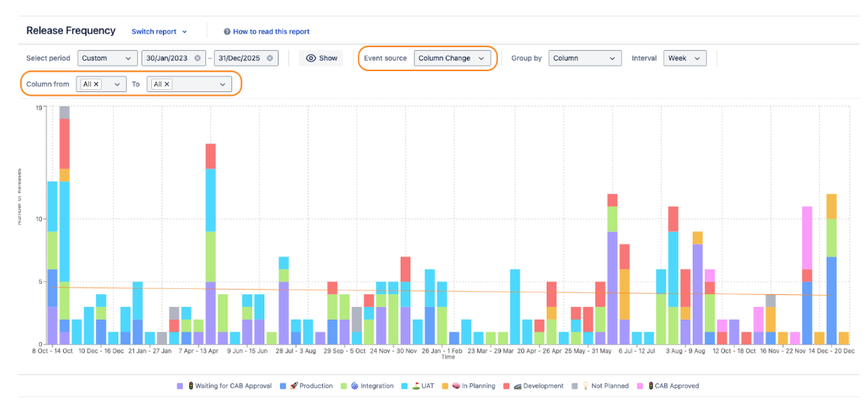The height and width of the screenshot is (420, 868).
Task: Open the Group by Column dropdown
Action: [585, 58]
